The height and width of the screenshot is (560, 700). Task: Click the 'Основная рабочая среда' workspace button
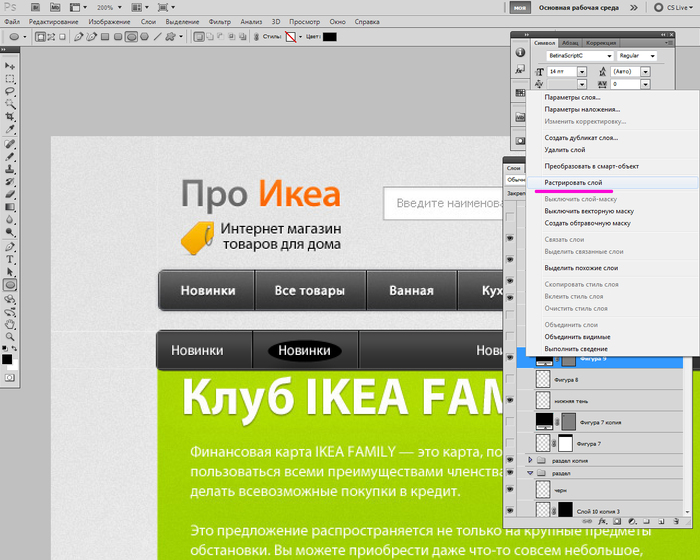click(x=579, y=8)
